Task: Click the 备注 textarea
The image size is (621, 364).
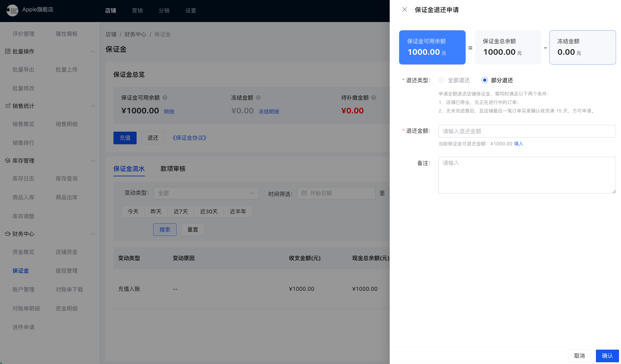Action: pyautogui.click(x=527, y=175)
